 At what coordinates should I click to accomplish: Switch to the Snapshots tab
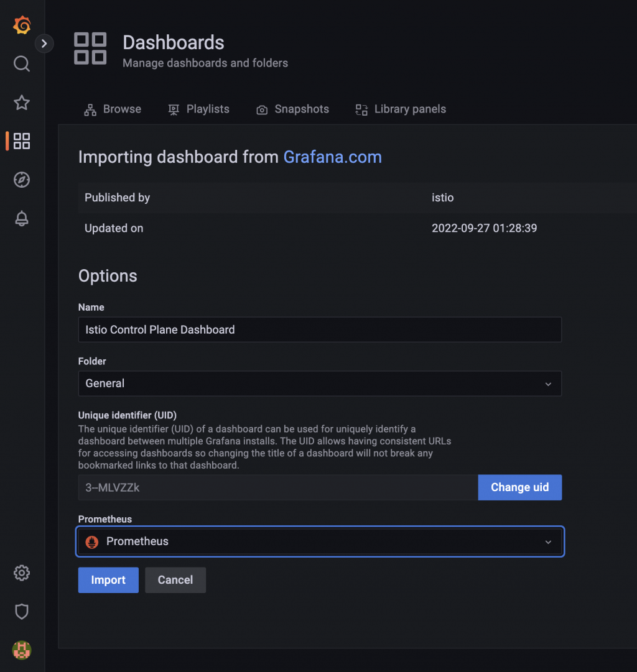(x=293, y=109)
